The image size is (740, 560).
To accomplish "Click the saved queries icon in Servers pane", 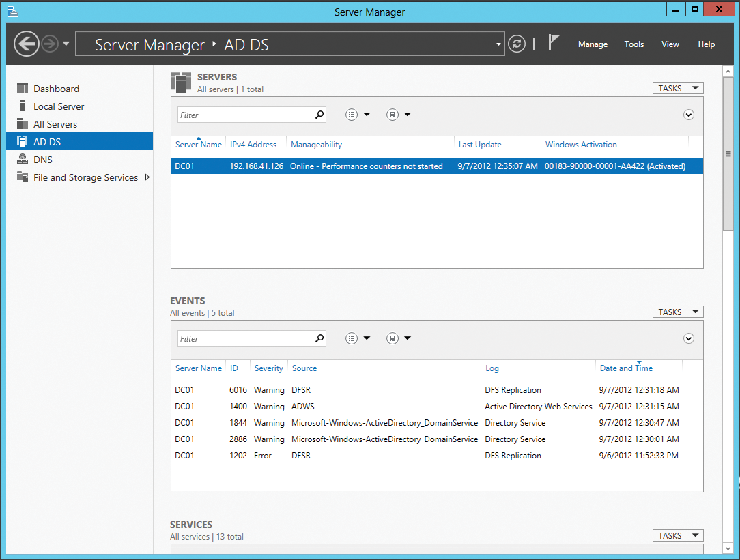I will (x=393, y=114).
